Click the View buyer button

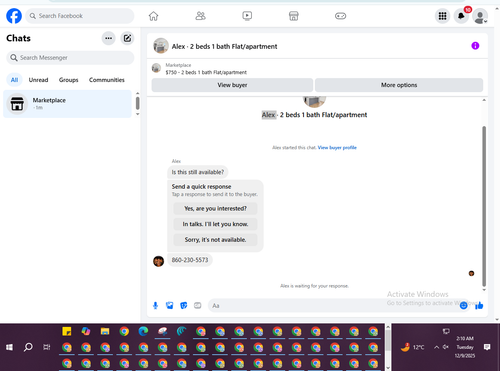[x=232, y=85]
